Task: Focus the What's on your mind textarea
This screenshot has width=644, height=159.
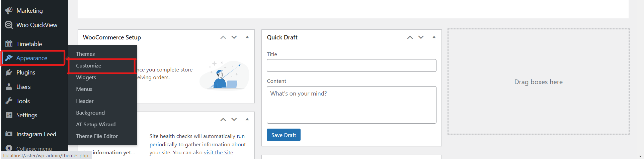Action: click(x=351, y=105)
